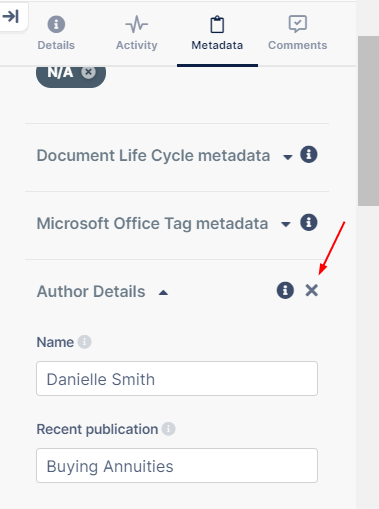Show info for Author Details template

pyautogui.click(x=285, y=290)
